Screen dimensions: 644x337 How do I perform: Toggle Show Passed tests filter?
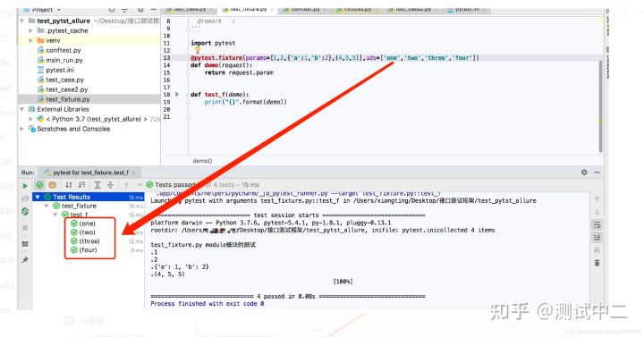[x=39, y=185]
